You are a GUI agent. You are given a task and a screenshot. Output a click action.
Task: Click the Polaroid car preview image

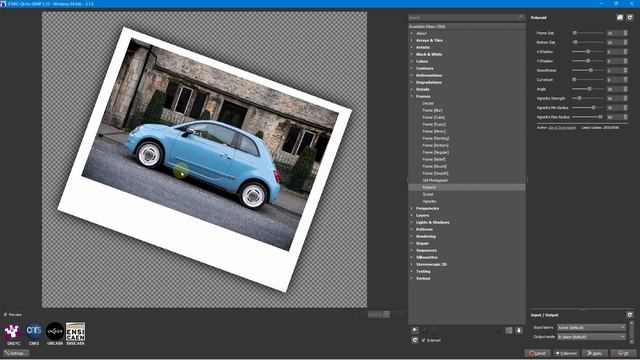(204, 159)
